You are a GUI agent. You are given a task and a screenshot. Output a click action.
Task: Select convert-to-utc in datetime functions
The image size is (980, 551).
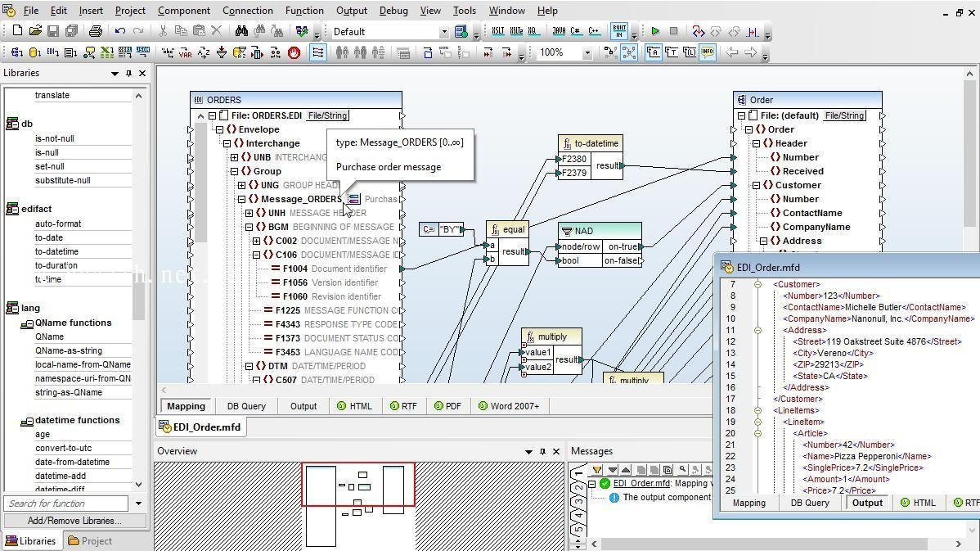pyautogui.click(x=64, y=448)
